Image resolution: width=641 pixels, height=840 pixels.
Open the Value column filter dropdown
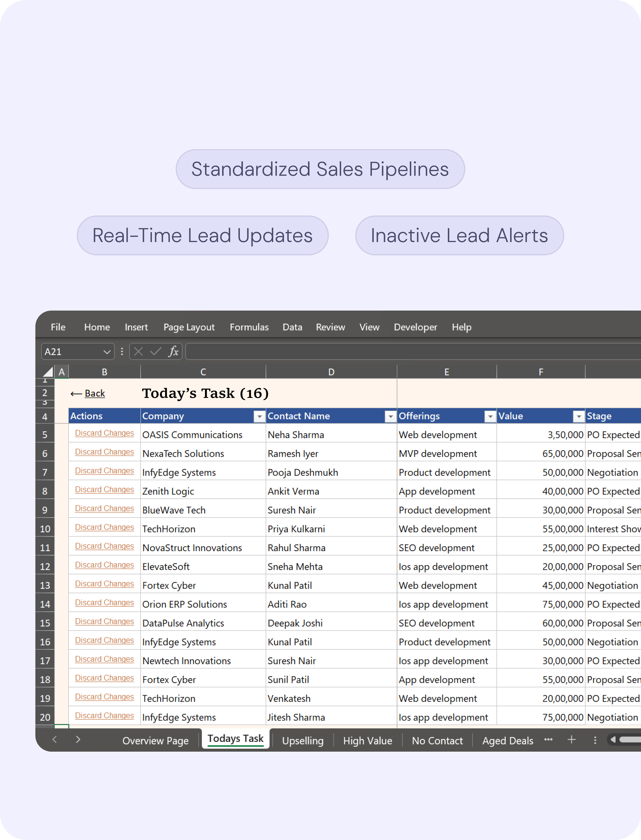579,417
